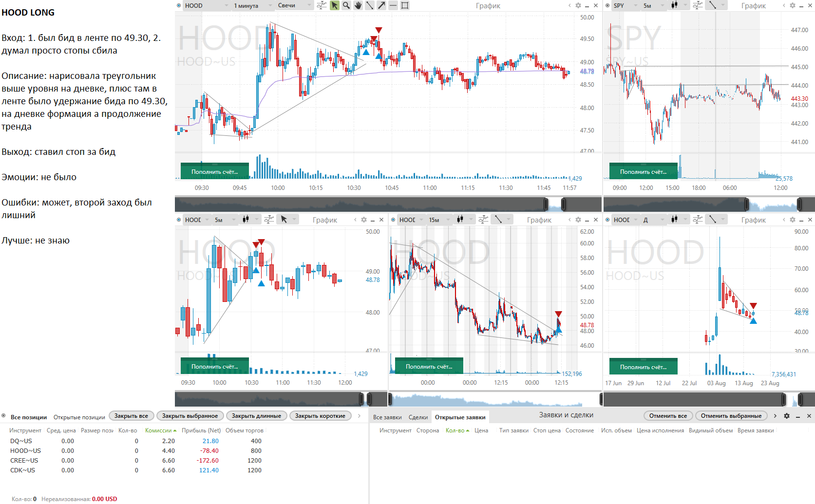The height and width of the screenshot is (504, 815).
Task: Open settings gear of HOOD daily chart
Action: tap(793, 220)
